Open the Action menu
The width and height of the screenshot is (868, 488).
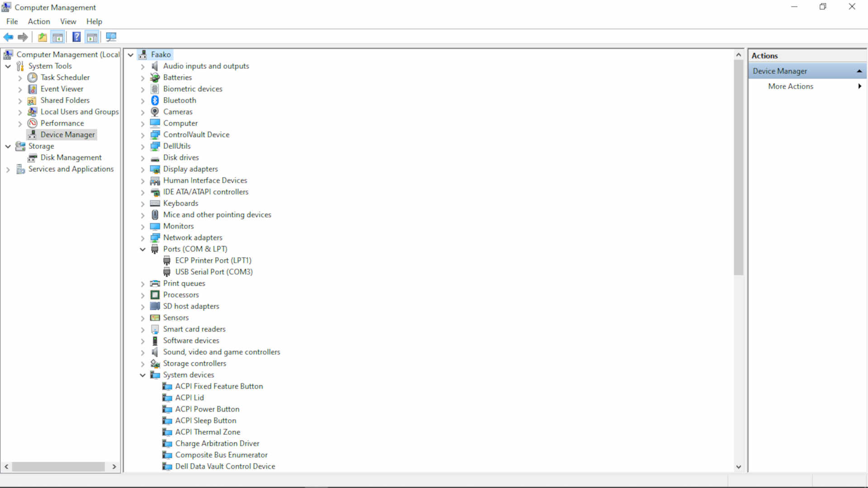(x=39, y=21)
